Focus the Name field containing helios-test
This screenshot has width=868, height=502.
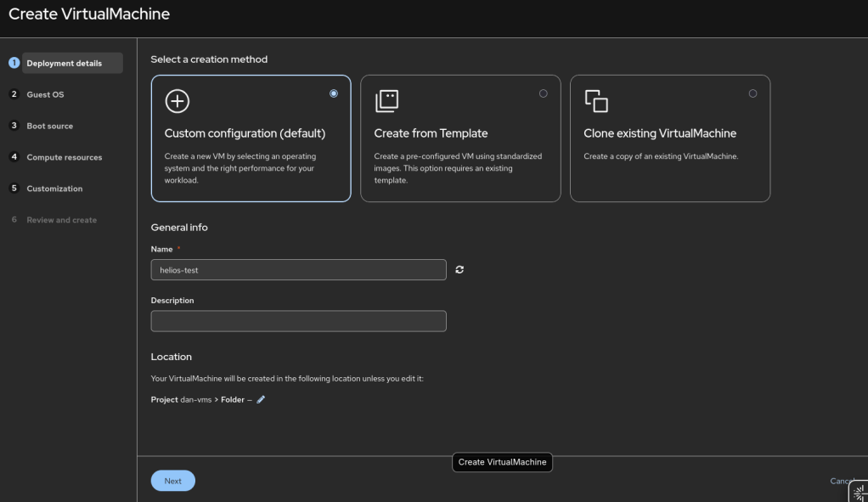[298, 270]
